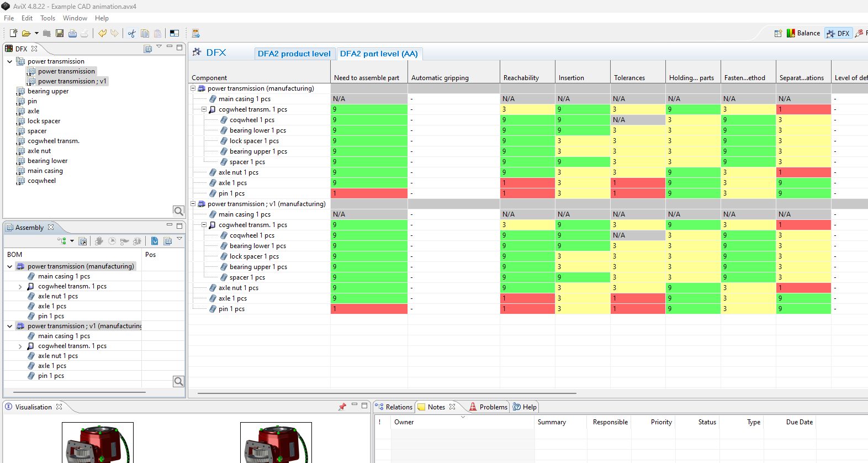Image resolution: width=868 pixels, height=463 pixels.
Task: Select power transmission ; v1 in the DFX tree
Action: (72, 81)
